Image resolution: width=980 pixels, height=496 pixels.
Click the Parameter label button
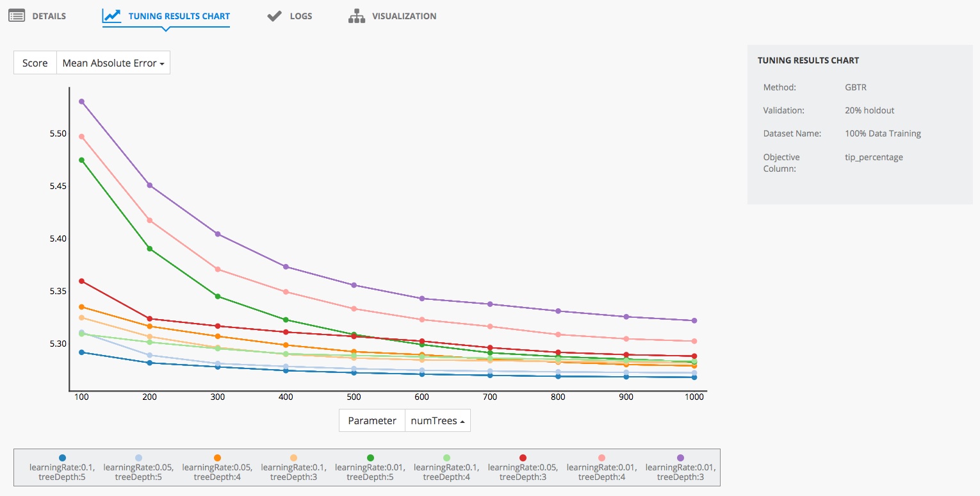372,421
